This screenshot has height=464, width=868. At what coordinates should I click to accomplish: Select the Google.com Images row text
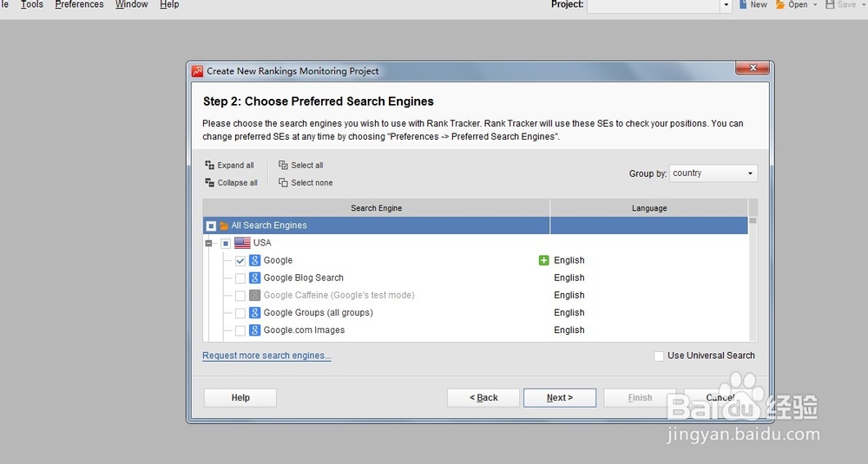(304, 330)
